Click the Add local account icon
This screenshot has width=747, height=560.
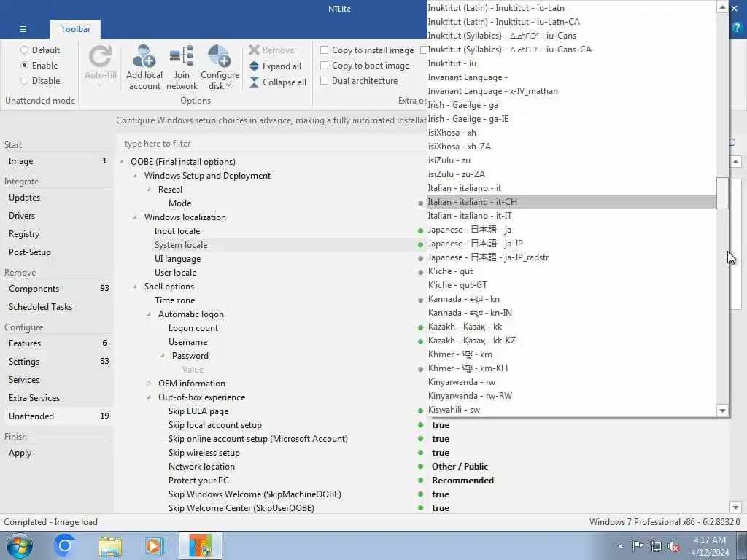tap(144, 57)
